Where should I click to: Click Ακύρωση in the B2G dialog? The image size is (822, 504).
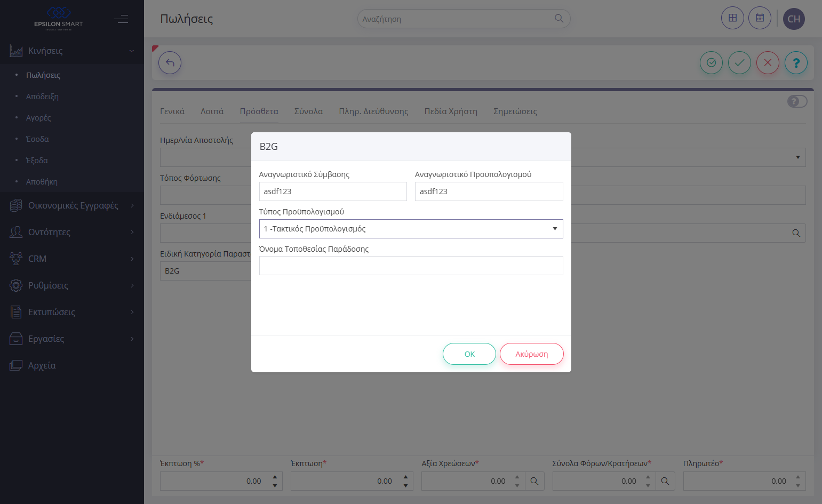pos(531,354)
